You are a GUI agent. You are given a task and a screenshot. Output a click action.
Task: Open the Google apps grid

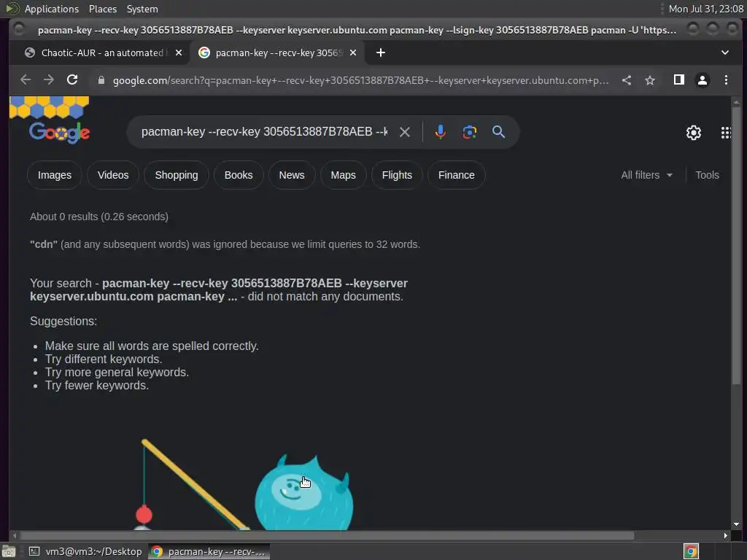pyautogui.click(x=726, y=133)
